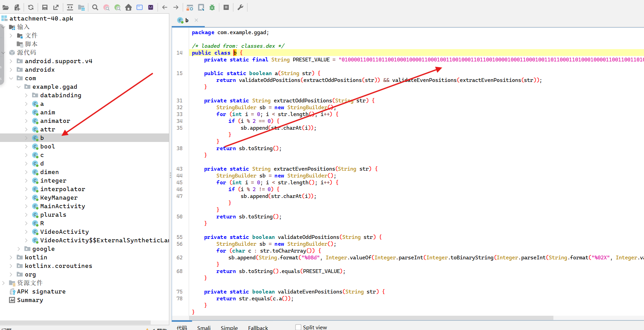This screenshot has width=644, height=330.
Task: Select class bool in tree
Action: (x=47, y=146)
